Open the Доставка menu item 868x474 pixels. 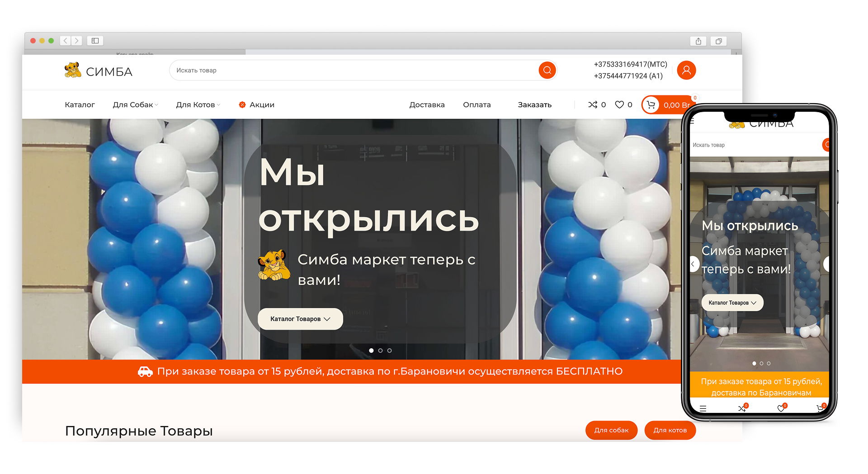tap(427, 104)
